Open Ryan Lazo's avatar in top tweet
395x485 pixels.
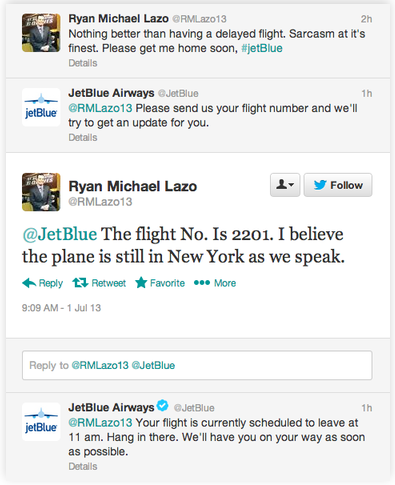tap(41, 33)
